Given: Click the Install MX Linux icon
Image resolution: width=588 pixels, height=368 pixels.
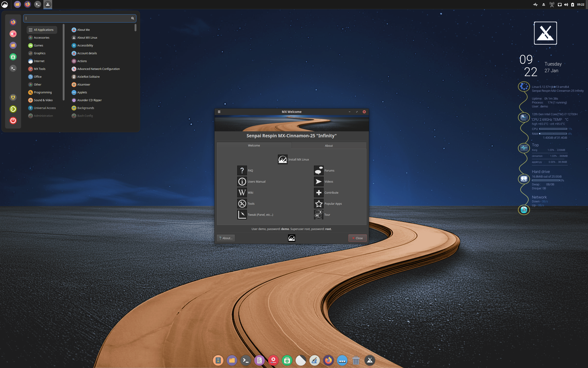Looking at the screenshot, I should [x=283, y=159].
